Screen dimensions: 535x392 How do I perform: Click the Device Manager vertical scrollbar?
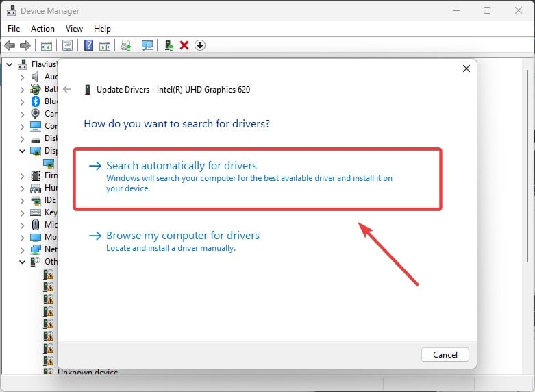point(527,166)
